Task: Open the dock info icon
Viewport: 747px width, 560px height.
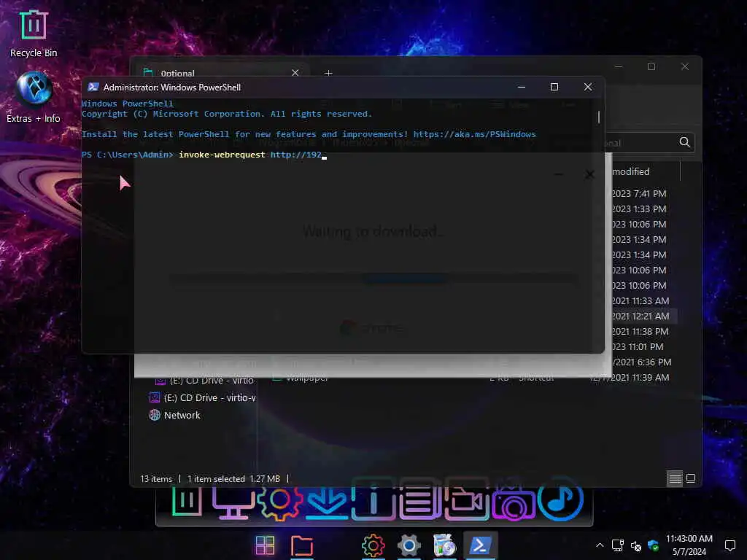Action: [x=373, y=500]
